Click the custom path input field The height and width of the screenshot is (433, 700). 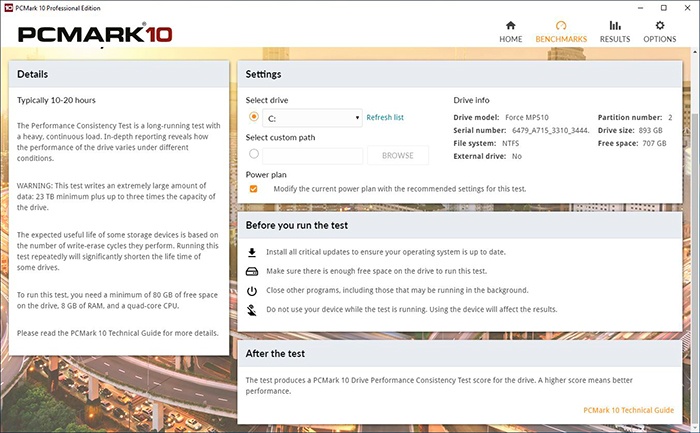pyautogui.click(x=312, y=155)
